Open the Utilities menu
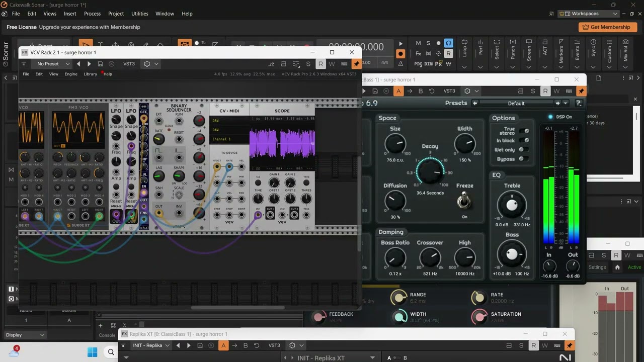The width and height of the screenshot is (644, 362). pyautogui.click(x=139, y=14)
